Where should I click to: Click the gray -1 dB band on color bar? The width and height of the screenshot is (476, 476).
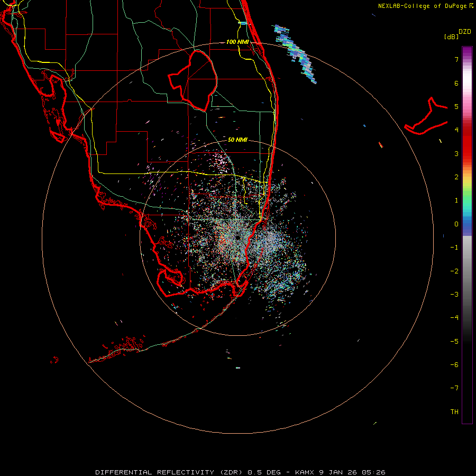click(x=467, y=248)
